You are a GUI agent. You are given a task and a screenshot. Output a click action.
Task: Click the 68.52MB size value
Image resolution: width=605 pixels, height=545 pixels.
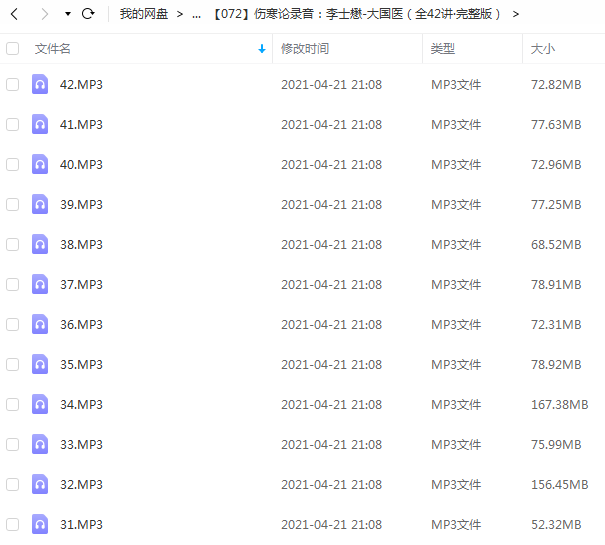(x=556, y=244)
